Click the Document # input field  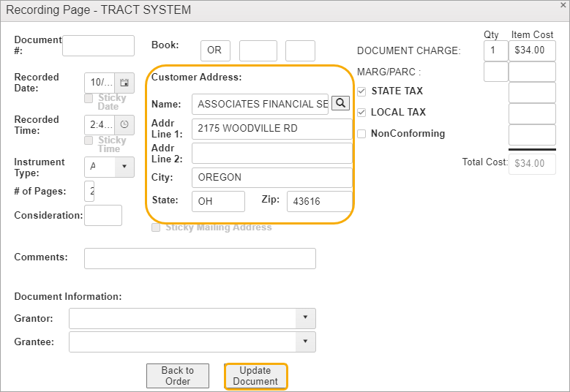[x=98, y=45]
